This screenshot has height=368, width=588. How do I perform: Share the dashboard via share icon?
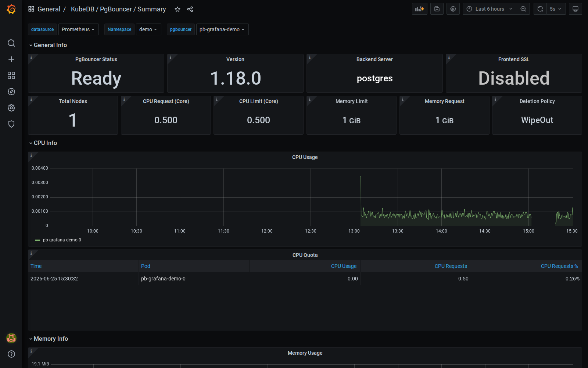[190, 9]
